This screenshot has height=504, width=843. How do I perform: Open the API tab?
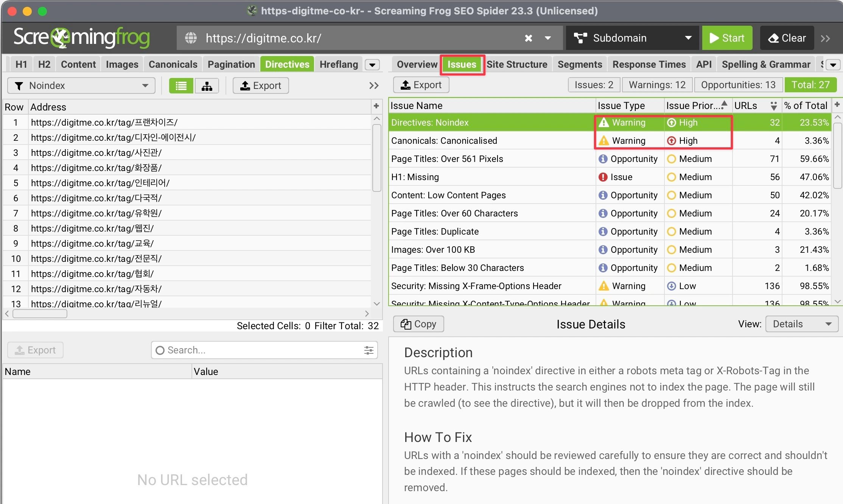pyautogui.click(x=704, y=64)
